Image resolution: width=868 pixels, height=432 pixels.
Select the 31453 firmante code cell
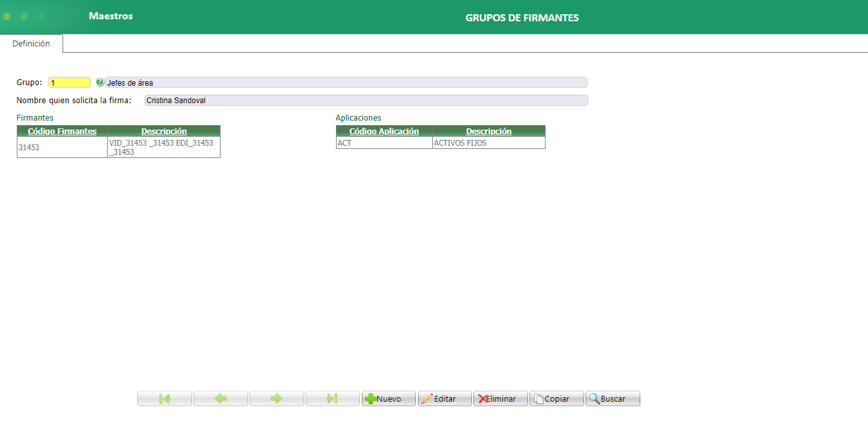point(63,147)
